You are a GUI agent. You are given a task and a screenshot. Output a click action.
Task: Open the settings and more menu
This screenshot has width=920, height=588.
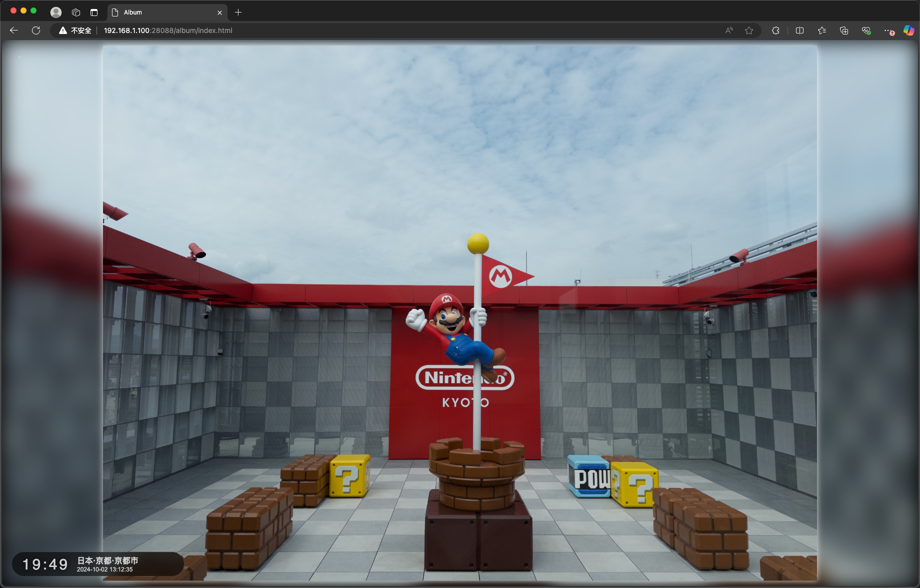point(888,30)
